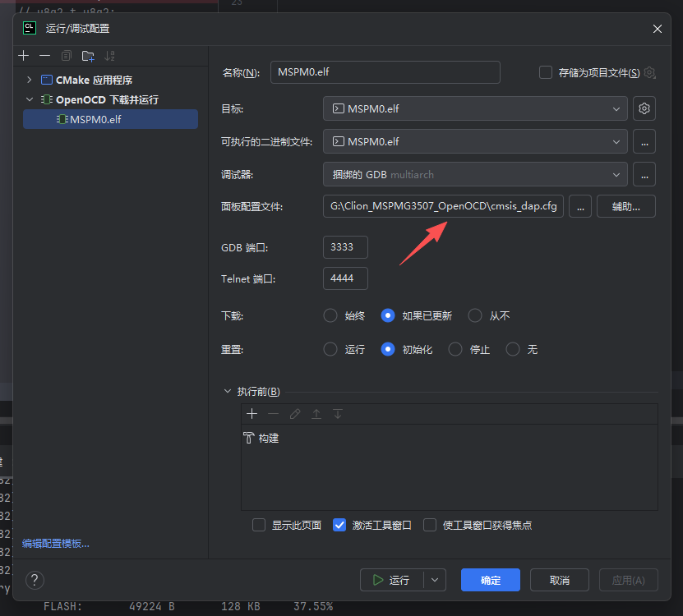Select 停止 reset option
Viewport: 683px width, 616px height.
455,349
